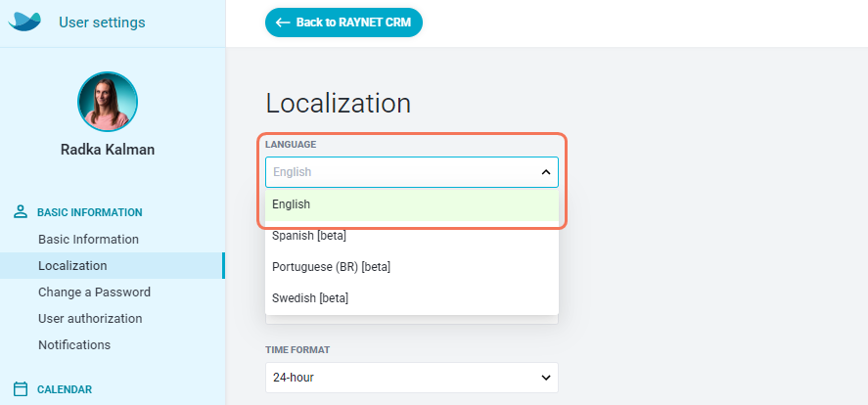Viewport: 868px width, 405px height.
Task: Pick Portuguese (BR) [beta] option
Action: pos(412,267)
